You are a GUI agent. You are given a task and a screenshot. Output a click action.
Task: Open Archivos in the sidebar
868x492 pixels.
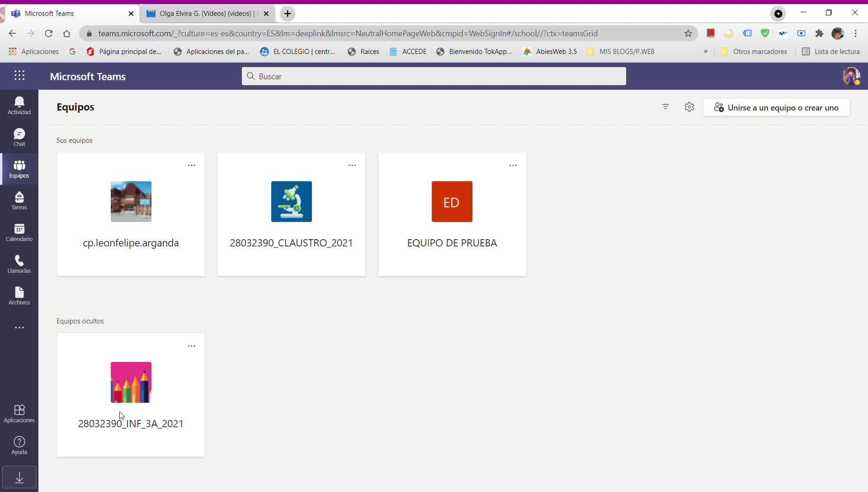(x=19, y=295)
